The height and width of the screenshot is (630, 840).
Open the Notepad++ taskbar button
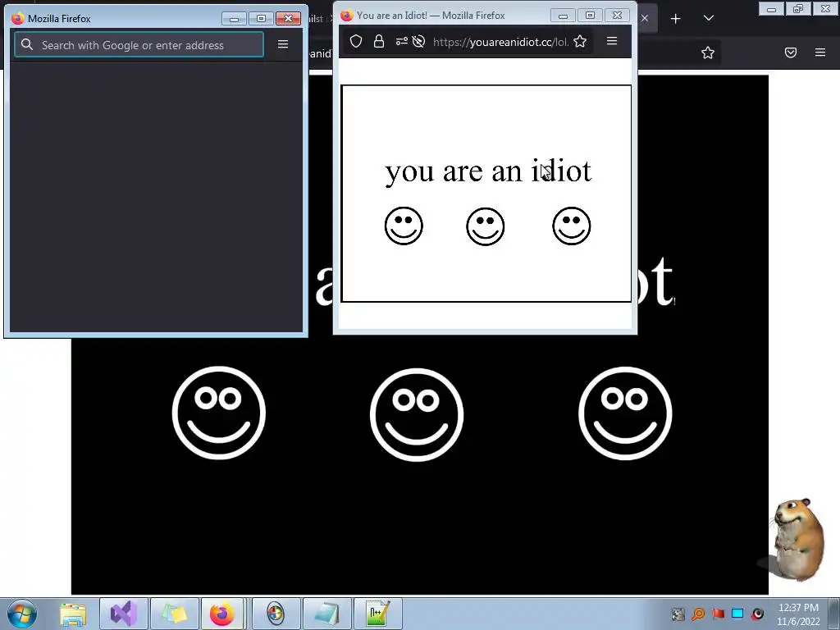pos(377,614)
